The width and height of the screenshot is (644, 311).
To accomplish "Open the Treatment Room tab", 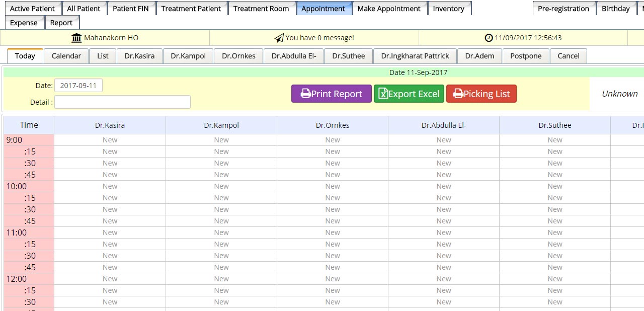I will (x=261, y=9).
